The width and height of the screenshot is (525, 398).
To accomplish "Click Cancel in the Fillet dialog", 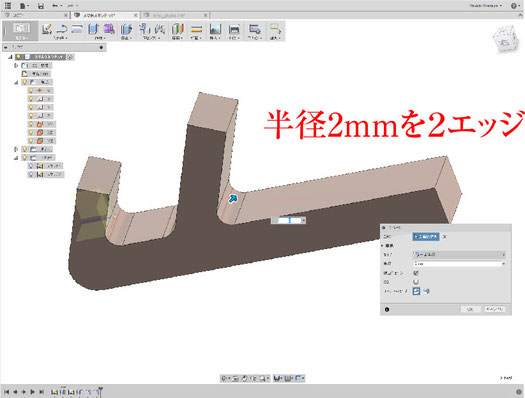I will [495, 309].
